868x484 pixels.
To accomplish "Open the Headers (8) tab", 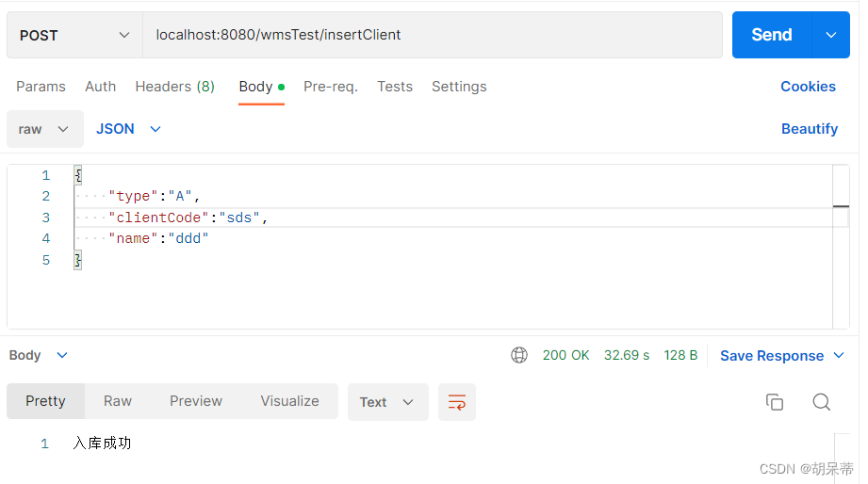I will point(175,87).
